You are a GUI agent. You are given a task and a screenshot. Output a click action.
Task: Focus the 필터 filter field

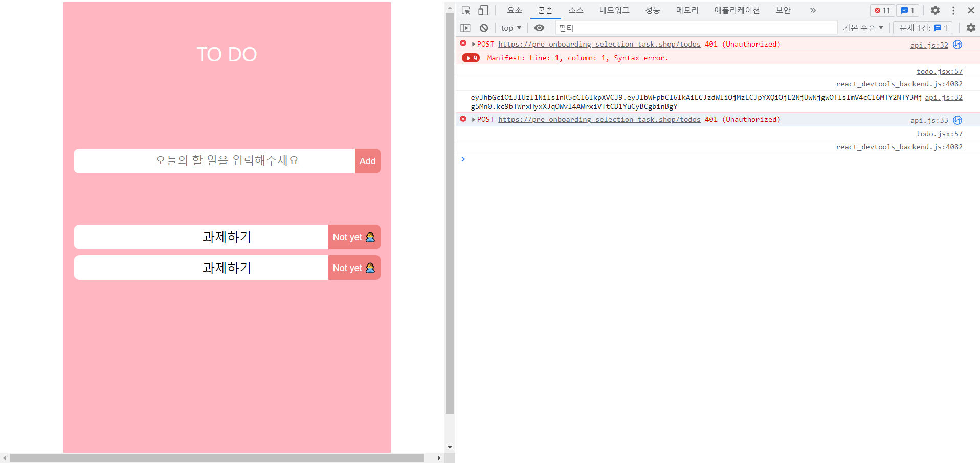696,28
